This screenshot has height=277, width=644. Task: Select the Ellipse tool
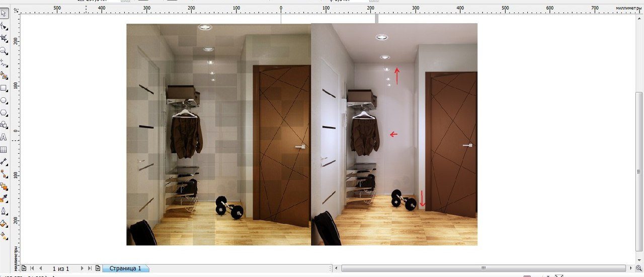tap(4, 100)
